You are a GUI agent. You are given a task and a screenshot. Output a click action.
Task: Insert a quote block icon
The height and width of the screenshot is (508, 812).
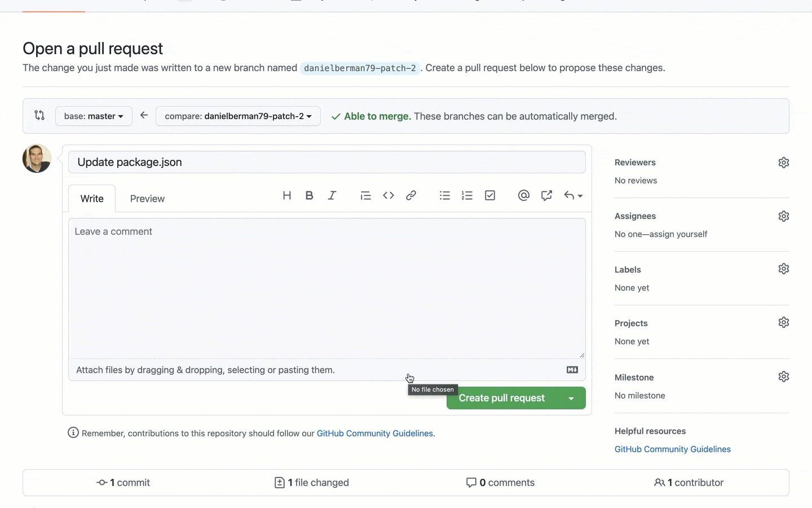point(365,195)
